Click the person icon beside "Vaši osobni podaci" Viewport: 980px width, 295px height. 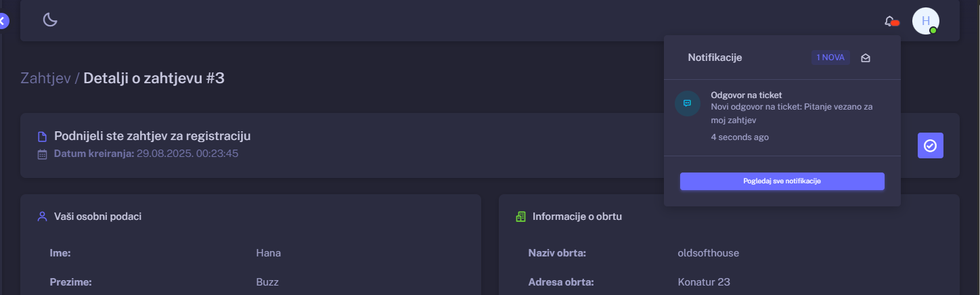[x=42, y=217]
